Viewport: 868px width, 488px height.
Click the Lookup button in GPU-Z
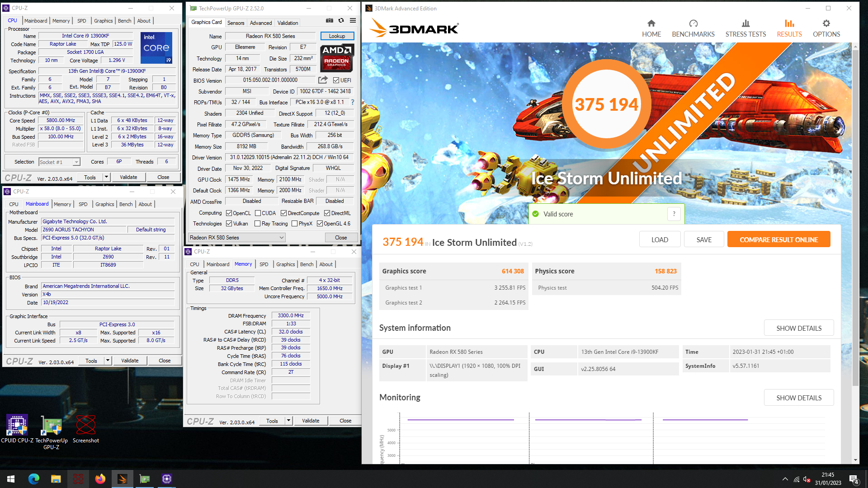(337, 36)
